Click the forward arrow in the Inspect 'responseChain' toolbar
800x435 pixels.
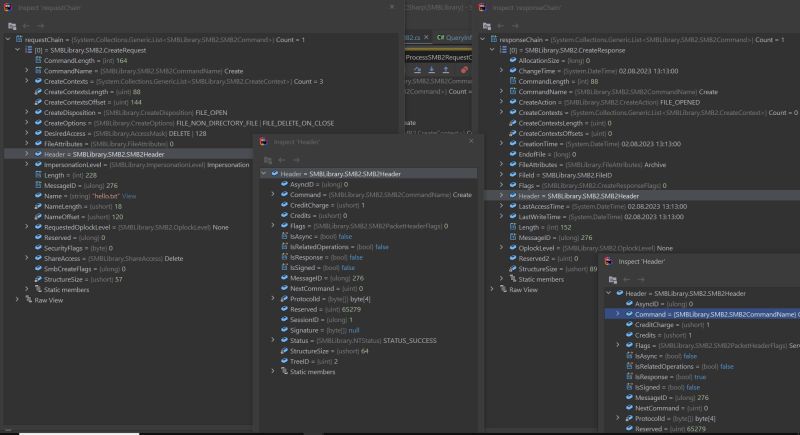(515, 26)
